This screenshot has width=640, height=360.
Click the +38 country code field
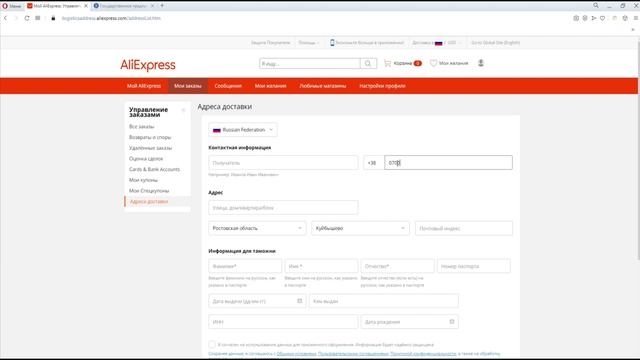pyautogui.click(x=373, y=162)
